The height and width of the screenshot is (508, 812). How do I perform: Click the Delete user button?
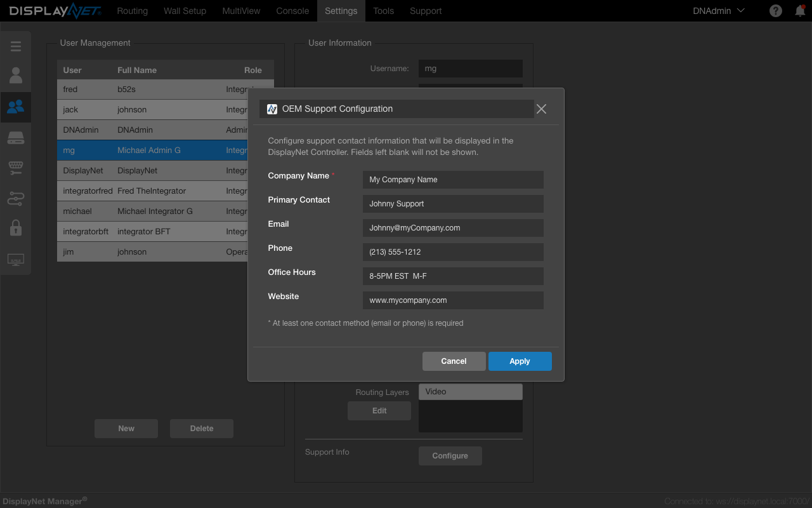click(x=202, y=429)
